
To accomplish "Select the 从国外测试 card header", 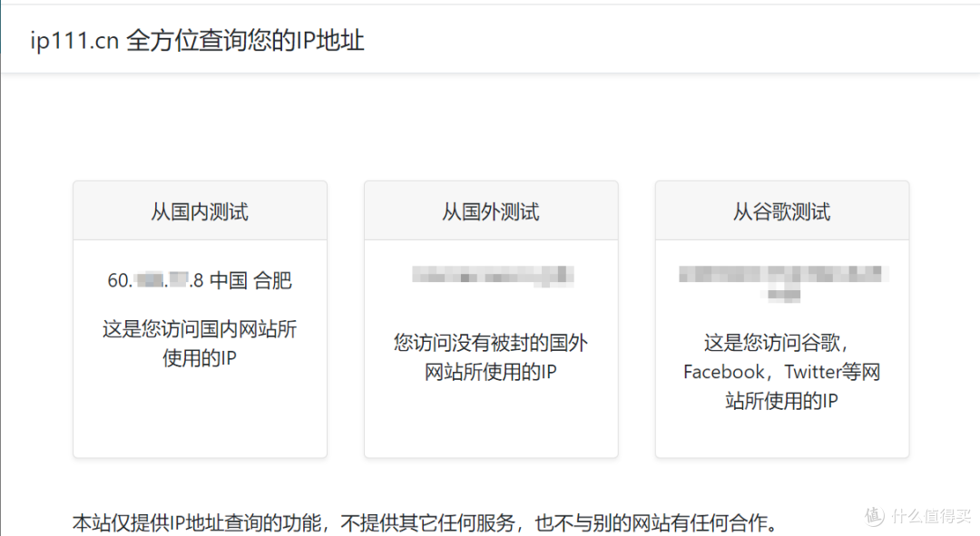I will click(490, 210).
